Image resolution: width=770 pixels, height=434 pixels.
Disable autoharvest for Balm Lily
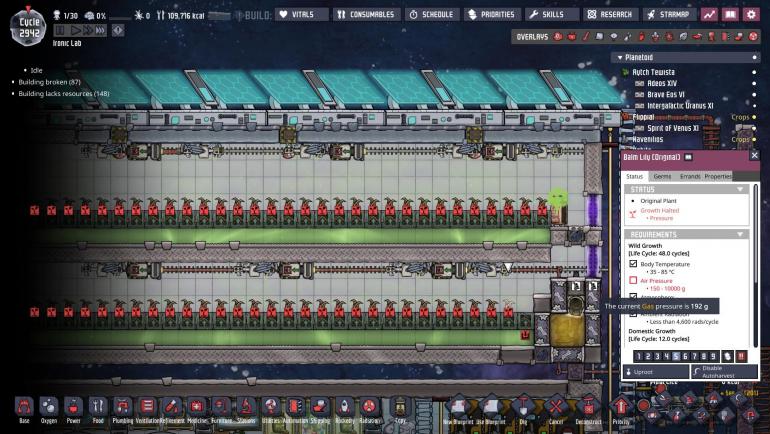pyautogui.click(x=722, y=371)
